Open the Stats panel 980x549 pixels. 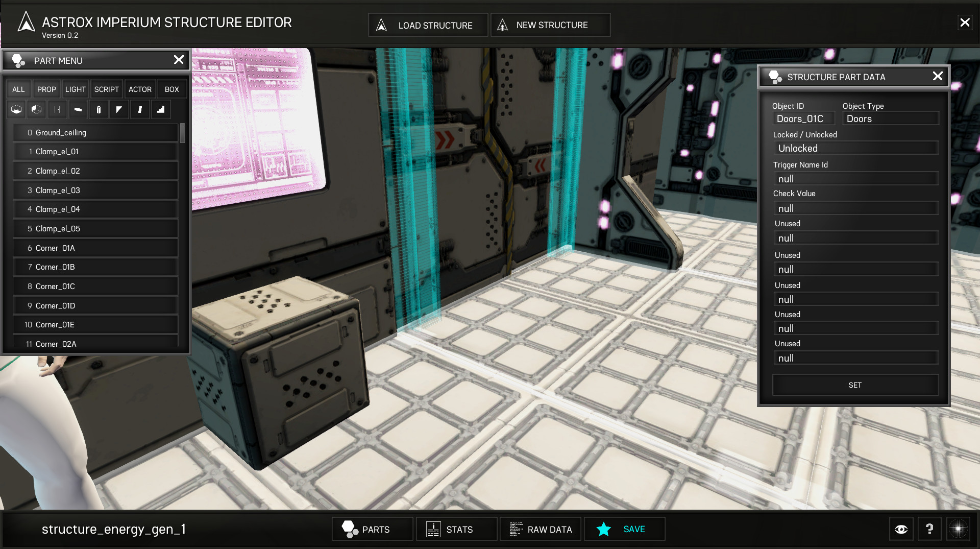pos(456,529)
